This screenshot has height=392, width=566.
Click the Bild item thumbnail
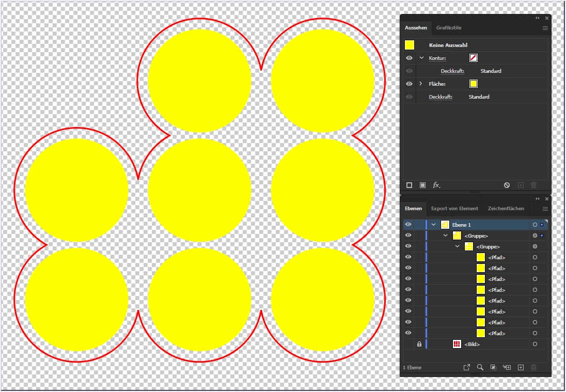click(457, 344)
